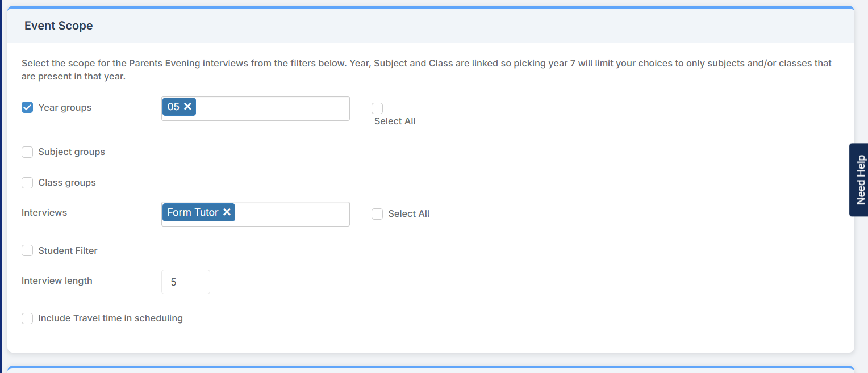Click the Student Filter label text
This screenshot has height=373, width=868.
(x=68, y=250)
